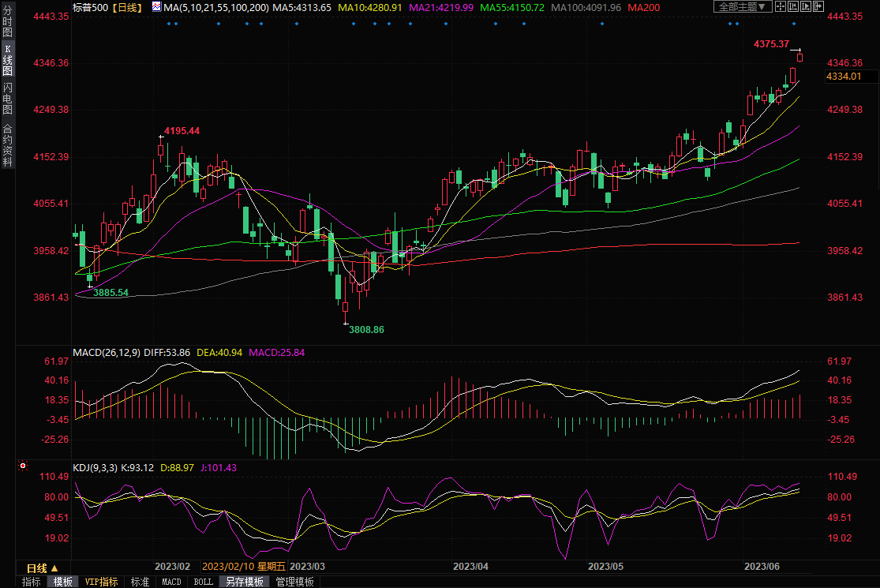Open the 合约资料 side tab
This screenshot has height=588, width=880.
coord(7,144)
